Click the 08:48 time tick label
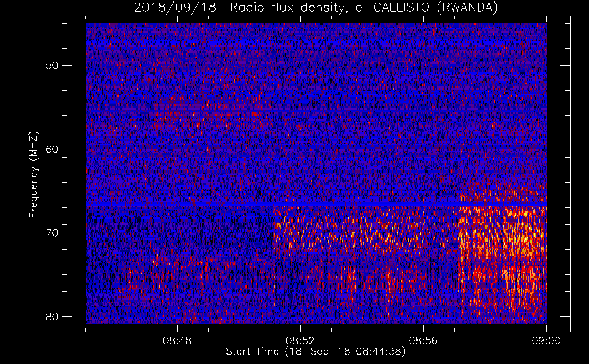Viewport: 589px width, 364px height. (x=177, y=341)
